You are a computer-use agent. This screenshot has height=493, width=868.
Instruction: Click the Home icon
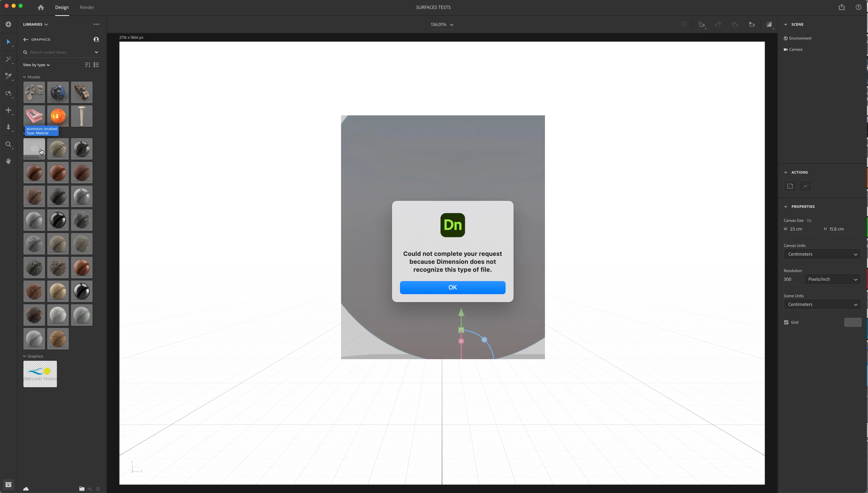tap(41, 7)
